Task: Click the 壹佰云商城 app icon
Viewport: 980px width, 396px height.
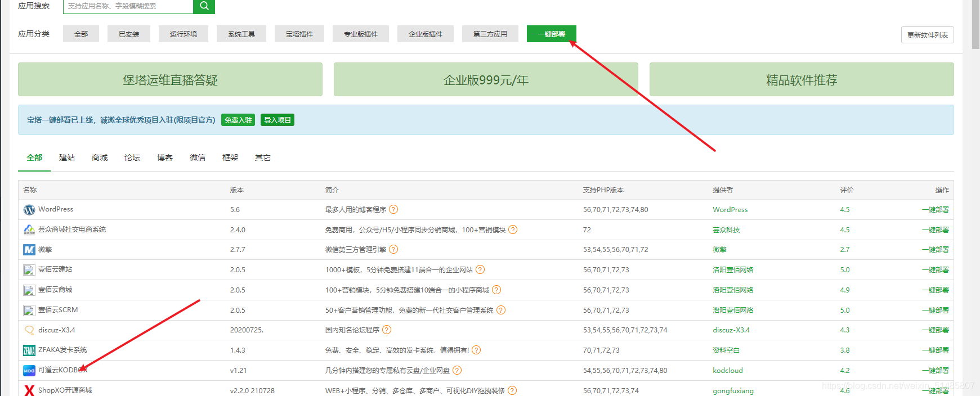Action: (29, 290)
